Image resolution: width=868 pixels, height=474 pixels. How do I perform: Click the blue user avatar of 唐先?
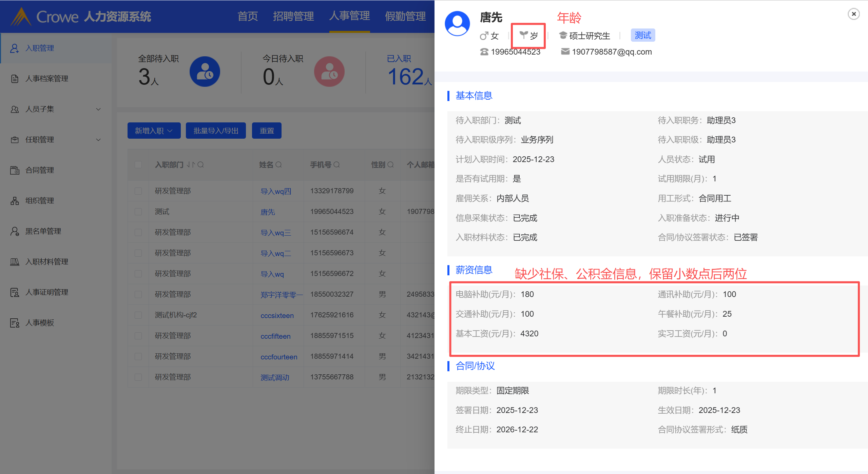tap(457, 24)
